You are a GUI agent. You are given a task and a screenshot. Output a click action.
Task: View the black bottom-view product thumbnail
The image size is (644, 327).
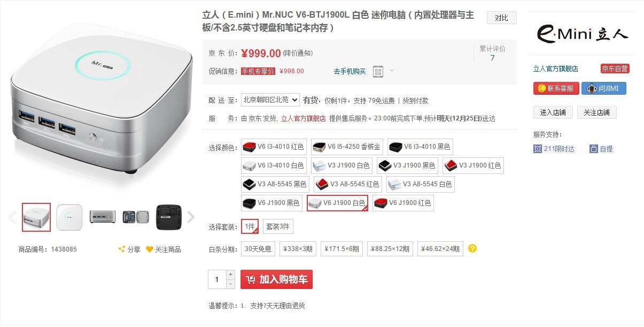[x=168, y=217]
